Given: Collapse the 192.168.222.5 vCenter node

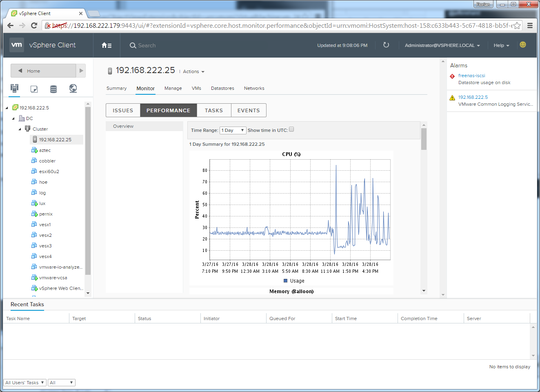Looking at the screenshot, I should pos(7,108).
